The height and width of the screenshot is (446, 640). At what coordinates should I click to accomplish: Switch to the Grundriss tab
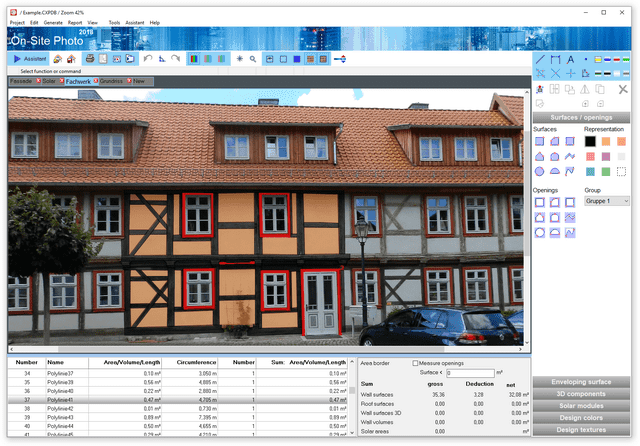[111, 80]
